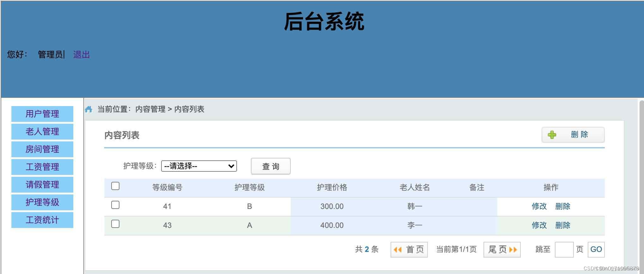Click the 韩一 name cell
644x274 pixels.
415,206
